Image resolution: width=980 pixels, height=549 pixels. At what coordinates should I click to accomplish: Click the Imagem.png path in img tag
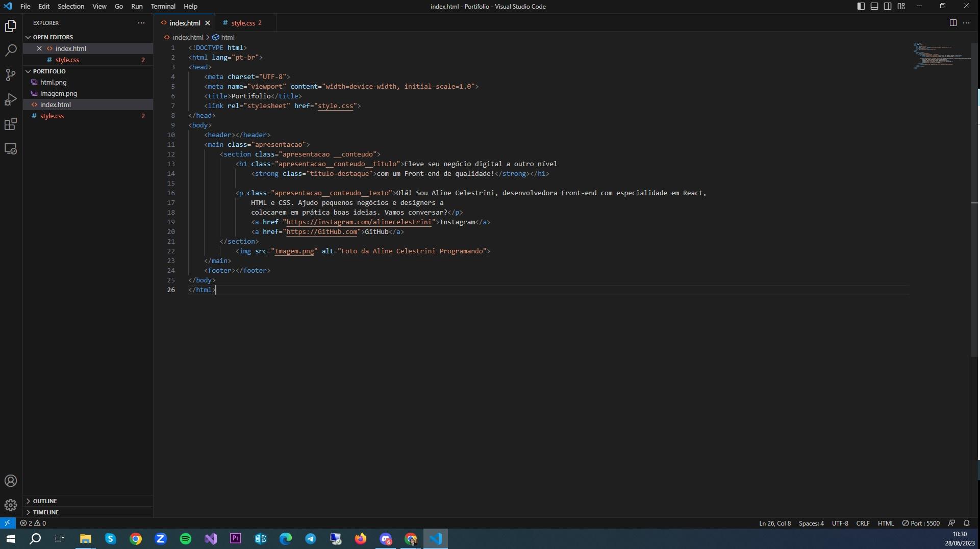294,251
